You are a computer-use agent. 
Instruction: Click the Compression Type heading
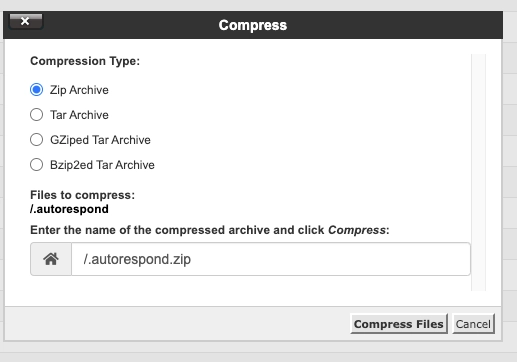pyautogui.click(x=85, y=61)
